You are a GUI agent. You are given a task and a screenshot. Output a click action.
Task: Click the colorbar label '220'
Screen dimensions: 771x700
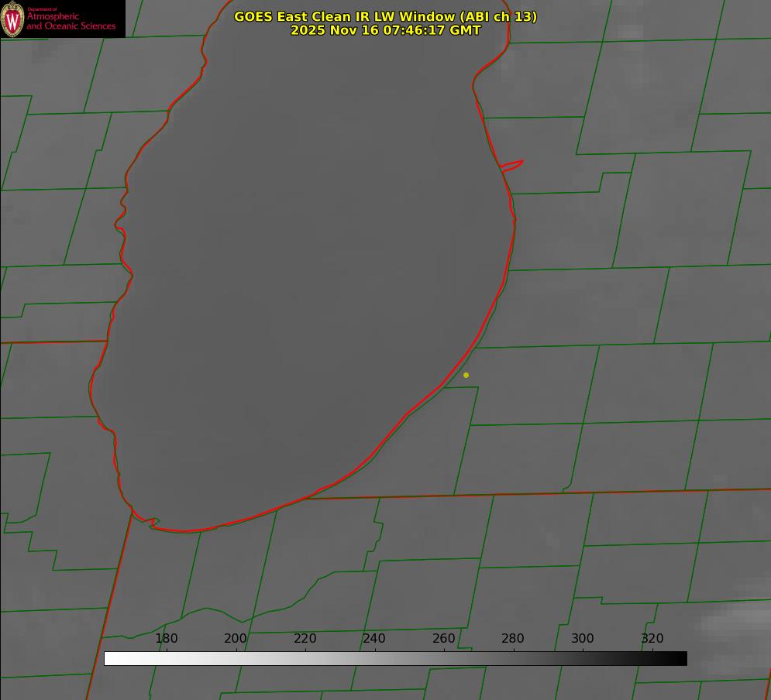pos(305,638)
